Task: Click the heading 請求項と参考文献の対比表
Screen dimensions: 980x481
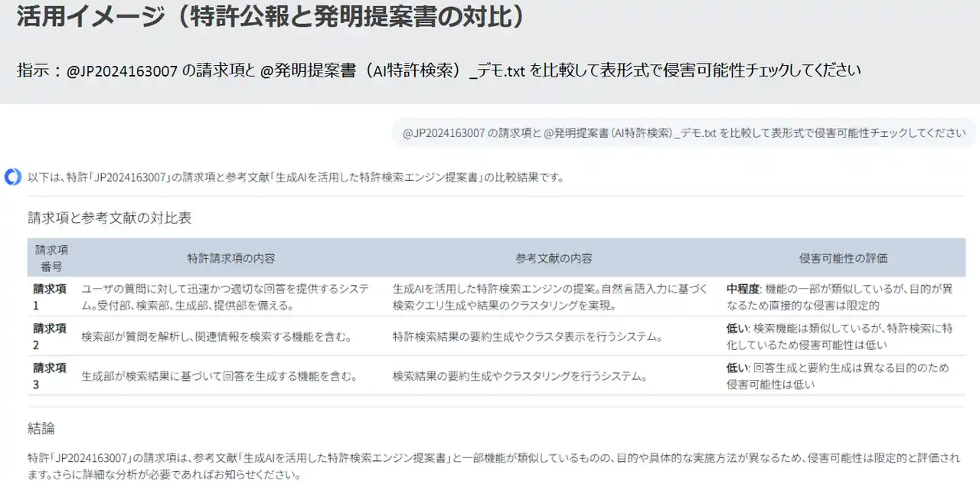Action: 109,218
